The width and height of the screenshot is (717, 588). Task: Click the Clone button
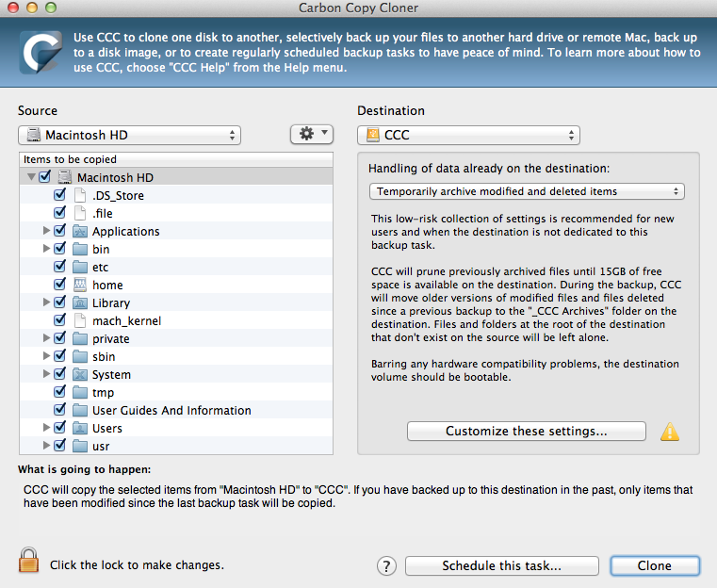click(655, 565)
